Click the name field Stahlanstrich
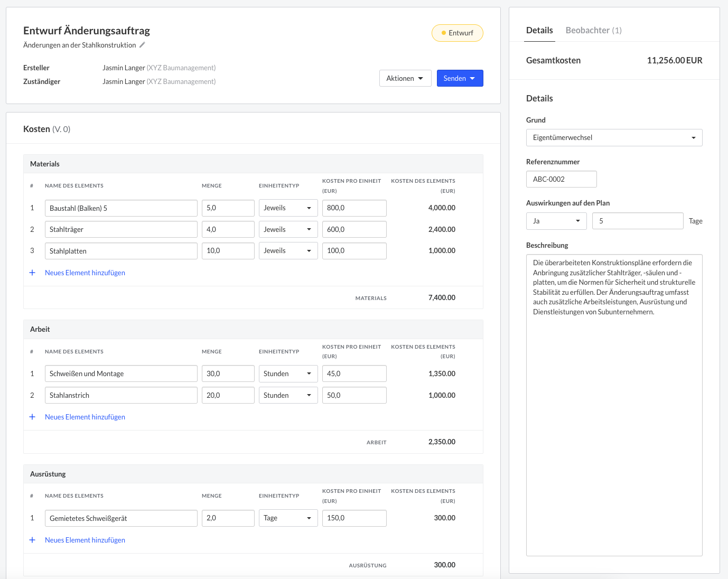This screenshot has width=728, height=579. [121, 395]
